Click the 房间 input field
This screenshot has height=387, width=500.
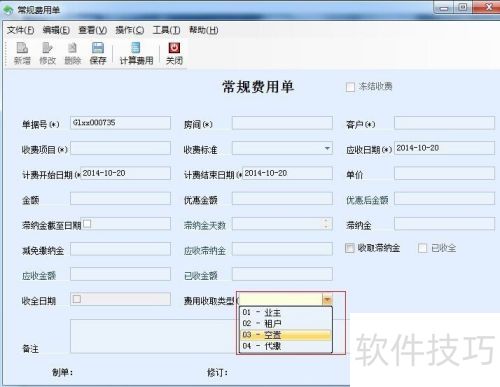click(282, 123)
